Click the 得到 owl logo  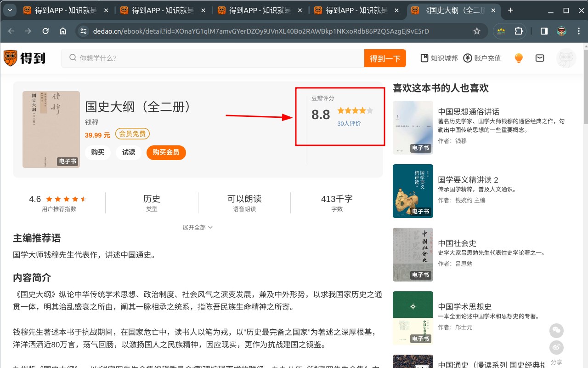(24, 58)
